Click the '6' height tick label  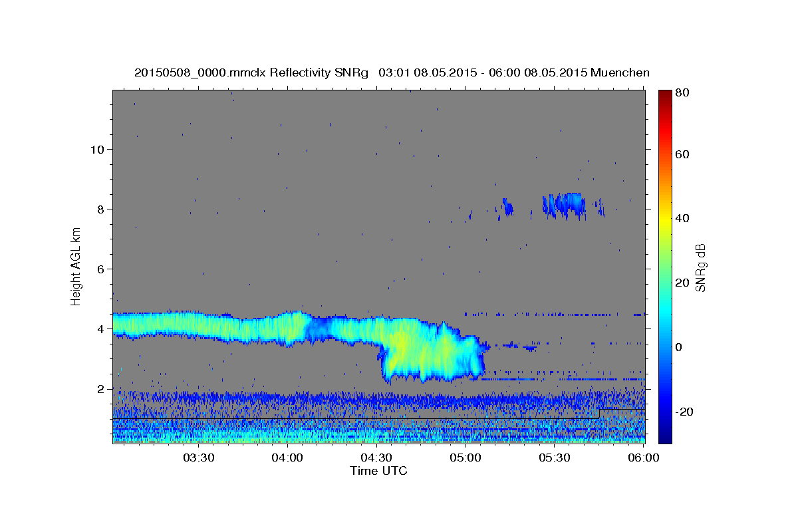pos(99,269)
